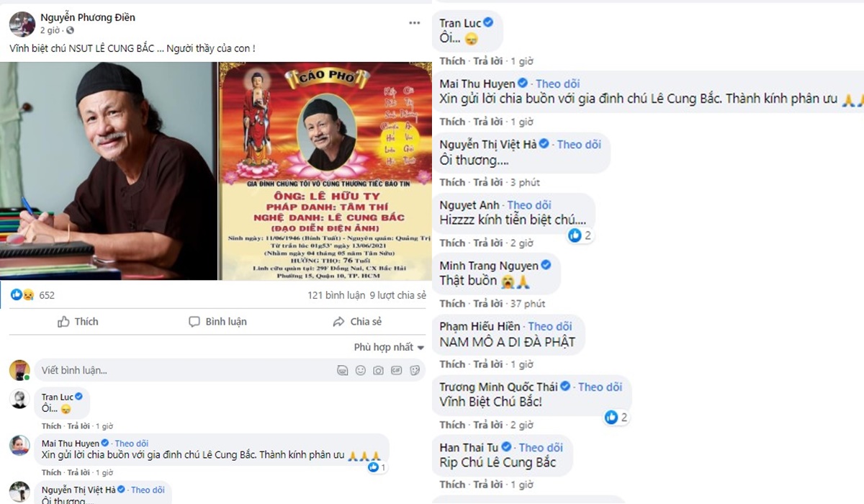Open the Cáo Phó obituary image
The width and height of the screenshot is (864, 504).
[x=324, y=171]
